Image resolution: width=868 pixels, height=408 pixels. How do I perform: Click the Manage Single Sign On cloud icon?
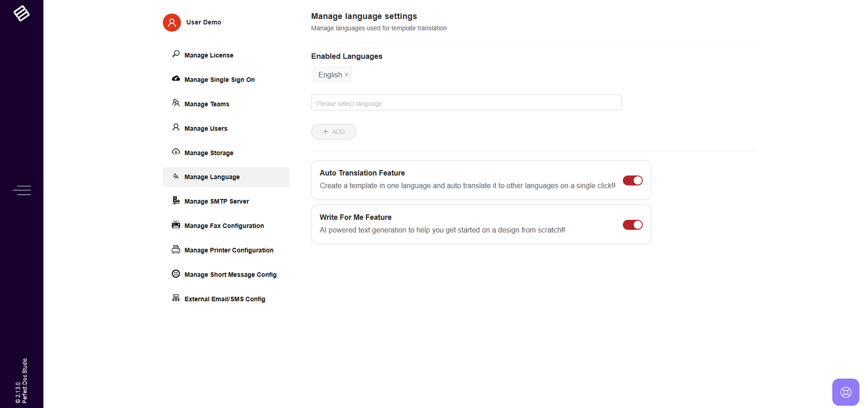click(176, 79)
